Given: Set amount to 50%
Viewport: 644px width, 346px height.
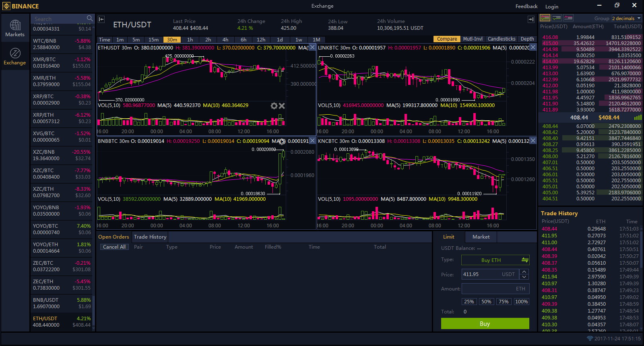Looking at the screenshot, I should coord(486,301).
